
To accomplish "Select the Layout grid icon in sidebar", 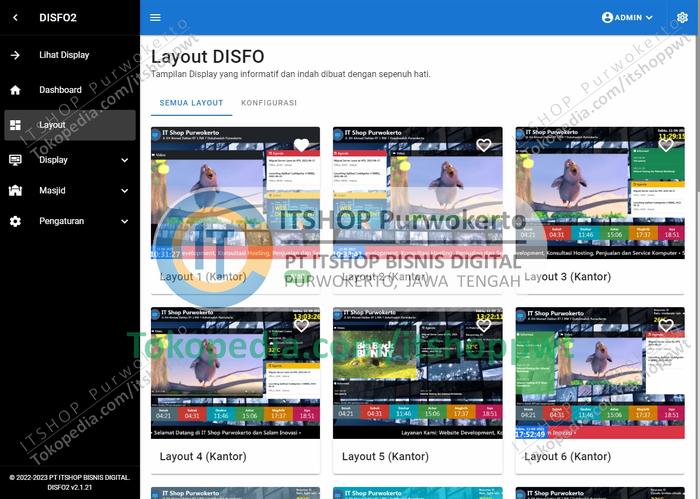I will [x=15, y=125].
